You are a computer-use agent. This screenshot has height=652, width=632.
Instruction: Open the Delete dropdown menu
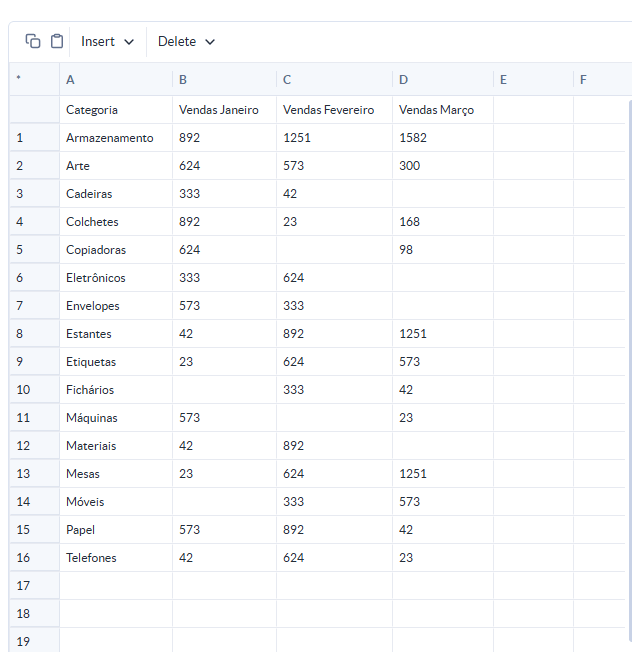pyautogui.click(x=186, y=41)
